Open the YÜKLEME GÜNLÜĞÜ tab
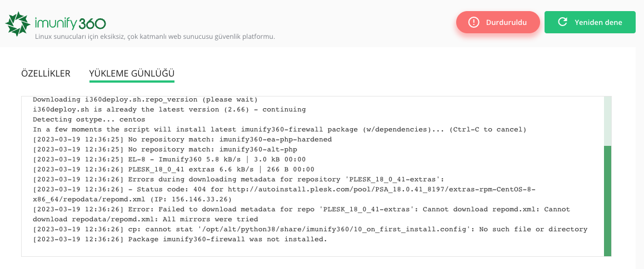This screenshot has width=644, height=269. [x=132, y=74]
